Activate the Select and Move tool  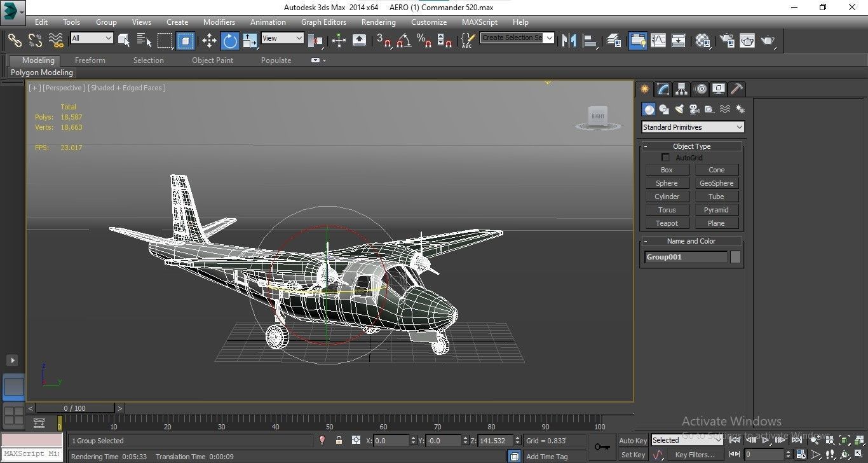tap(209, 40)
